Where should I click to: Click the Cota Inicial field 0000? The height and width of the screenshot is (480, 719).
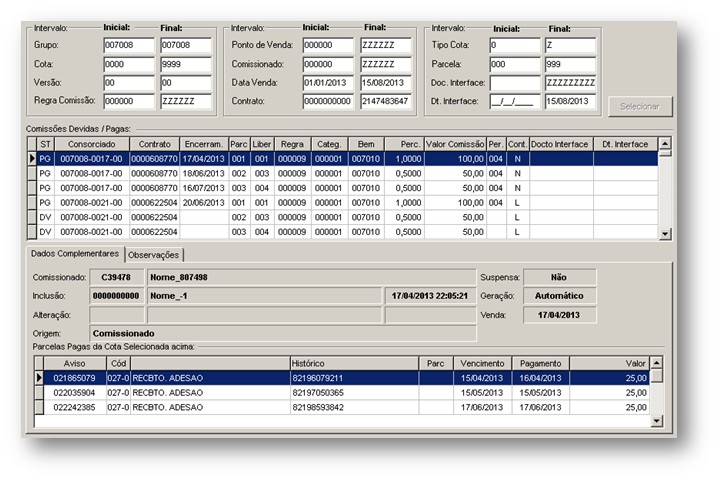click(129, 64)
